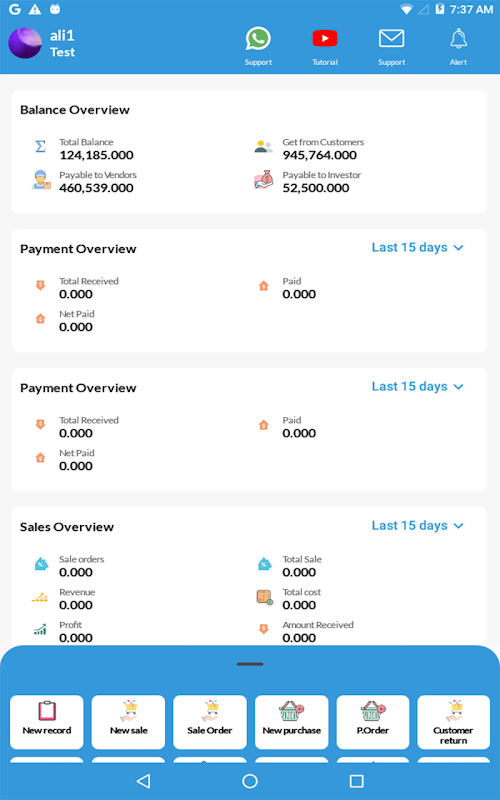Open the YouTube Tutorial icon
Screen dimensions: 500x800
[325, 39]
